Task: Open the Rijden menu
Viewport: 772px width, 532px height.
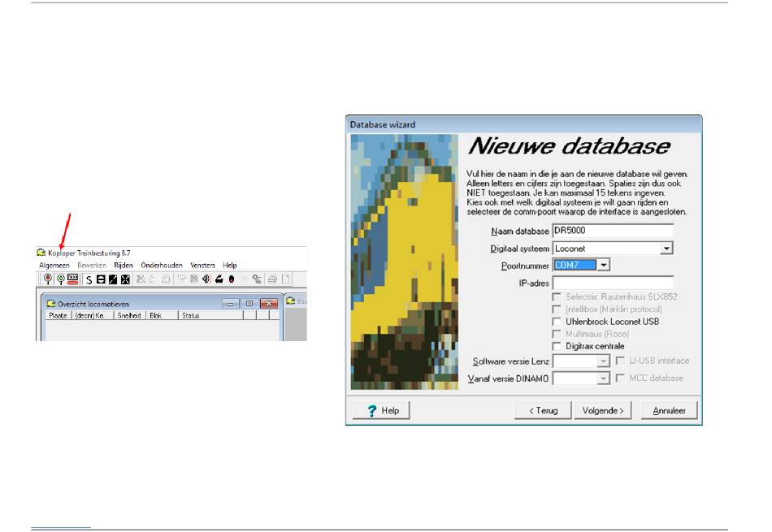Action: (123, 266)
